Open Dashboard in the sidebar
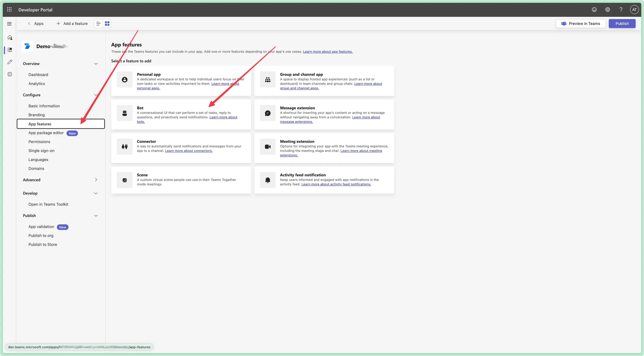The width and height of the screenshot is (644, 356). click(38, 75)
